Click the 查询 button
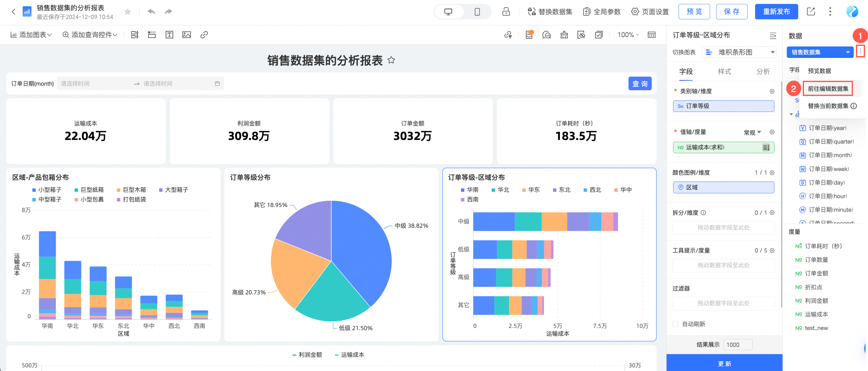The image size is (868, 371). pyautogui.click(x=640, y=84)
